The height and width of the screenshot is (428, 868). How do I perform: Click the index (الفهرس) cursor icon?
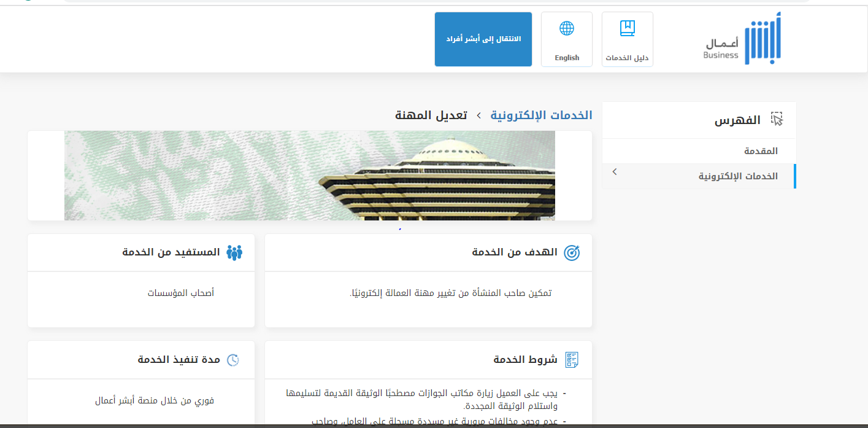[777, 119]
